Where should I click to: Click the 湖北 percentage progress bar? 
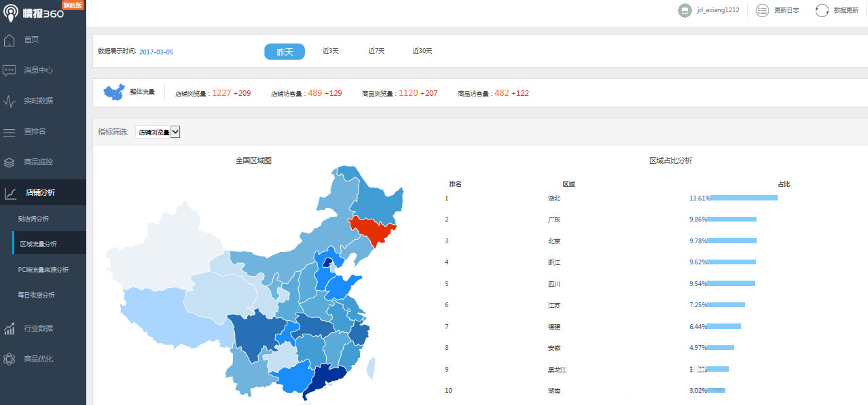744,198
